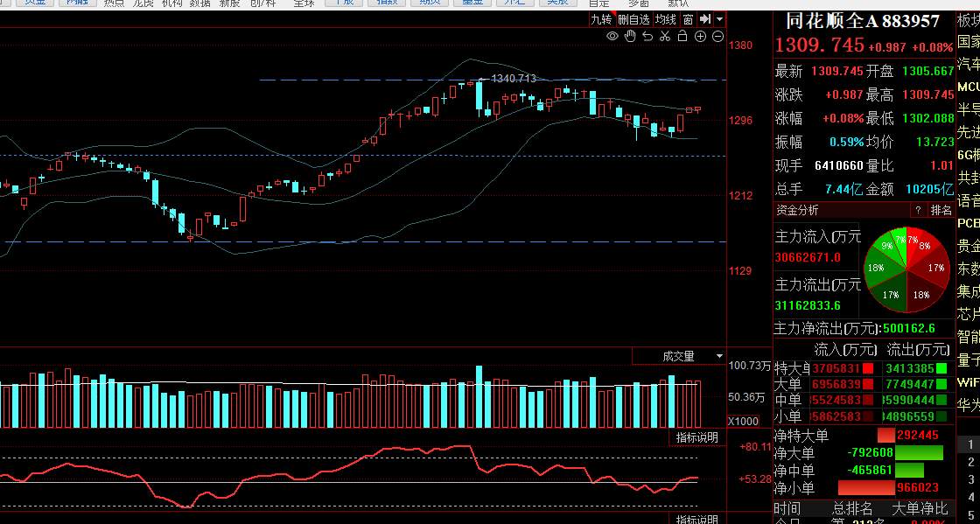980x524 pixels.
Task: Click the 净中单 value -465861
Action: [870, 471]
